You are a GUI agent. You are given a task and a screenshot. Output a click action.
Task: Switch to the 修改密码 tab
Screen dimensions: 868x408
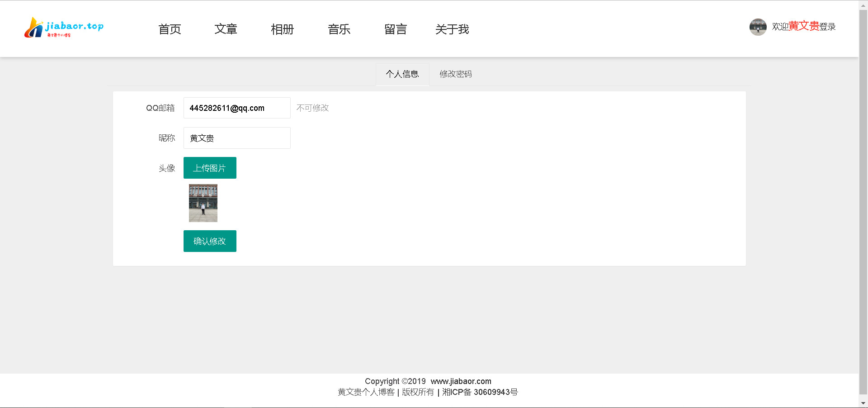click(x=456, y=74)
